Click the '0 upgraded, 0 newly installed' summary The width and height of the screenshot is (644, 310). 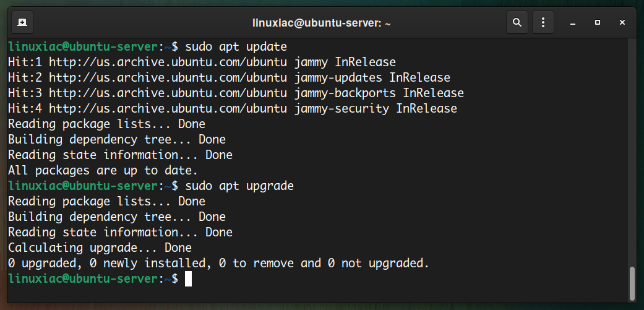pyautogui.click(x=218, y=263)
